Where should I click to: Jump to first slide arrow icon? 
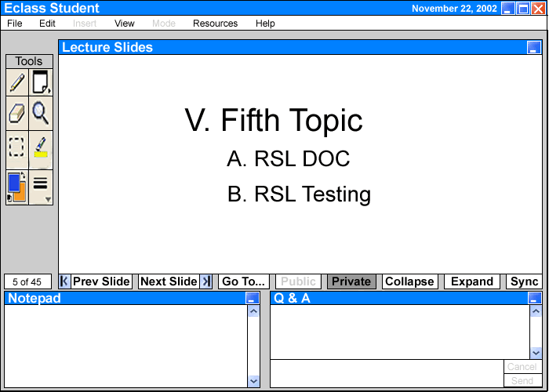[64, 281]
